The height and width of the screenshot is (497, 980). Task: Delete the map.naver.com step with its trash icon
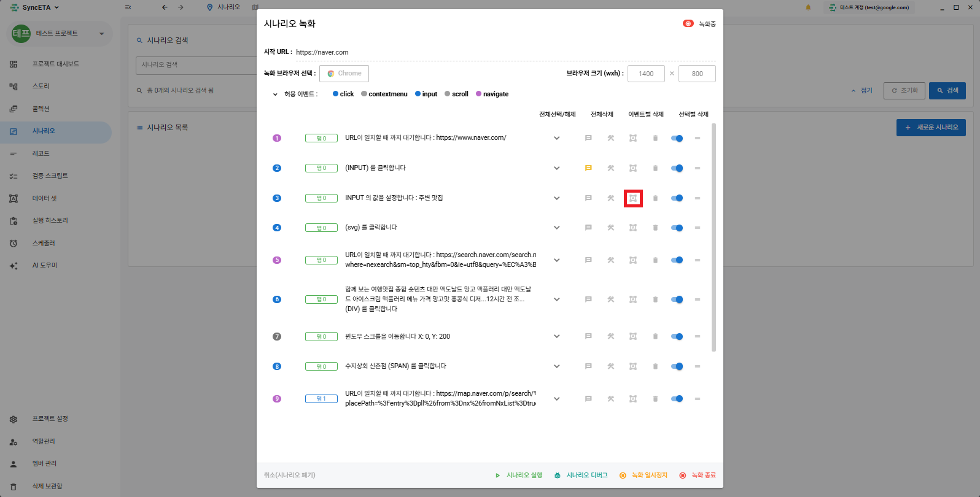[x=655, y=399]
